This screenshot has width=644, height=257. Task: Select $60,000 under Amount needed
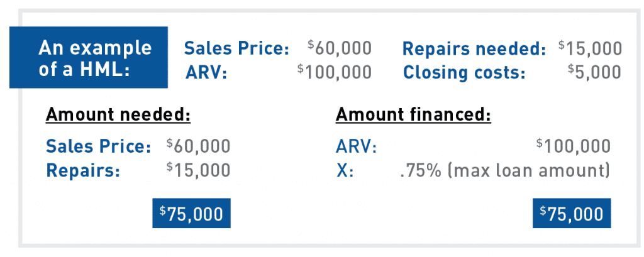click(x=198, y=146)
